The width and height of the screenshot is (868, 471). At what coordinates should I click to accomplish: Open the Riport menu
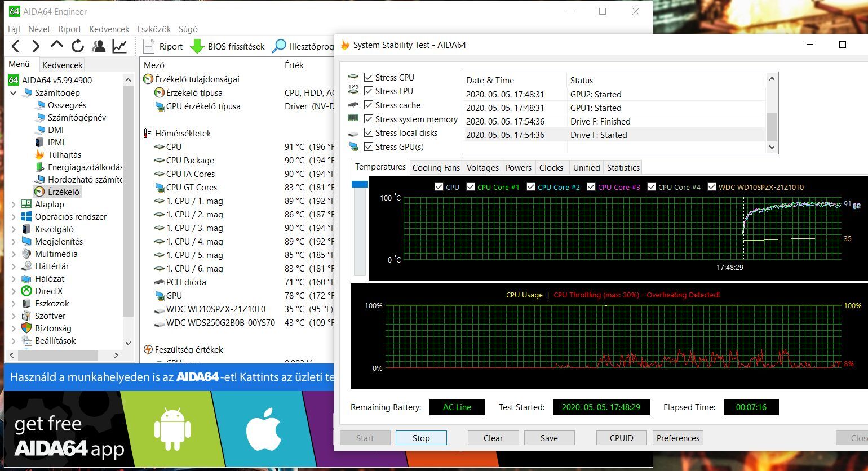[70, 29]
